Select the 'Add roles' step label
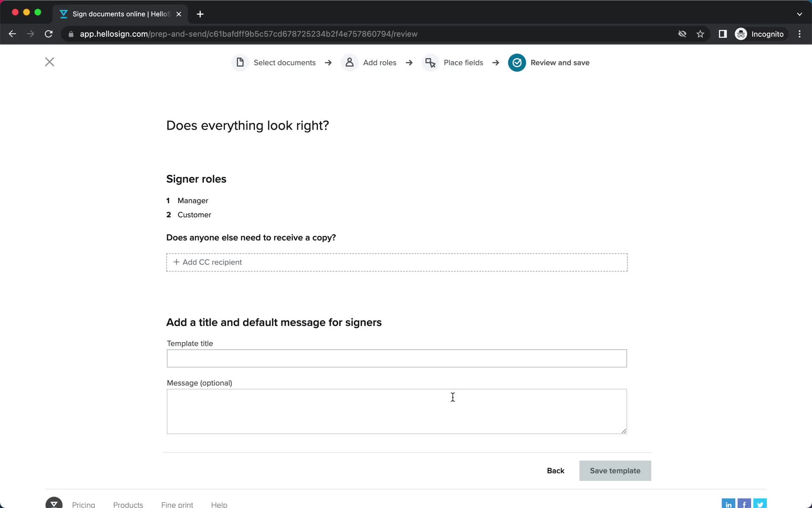This screenshot has height=508, width=812. tap(380, 63)
